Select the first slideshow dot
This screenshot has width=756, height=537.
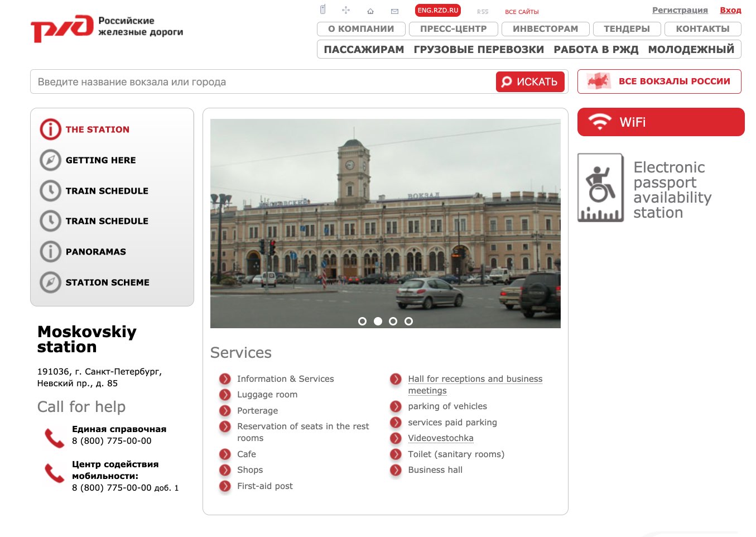[363, 322]
